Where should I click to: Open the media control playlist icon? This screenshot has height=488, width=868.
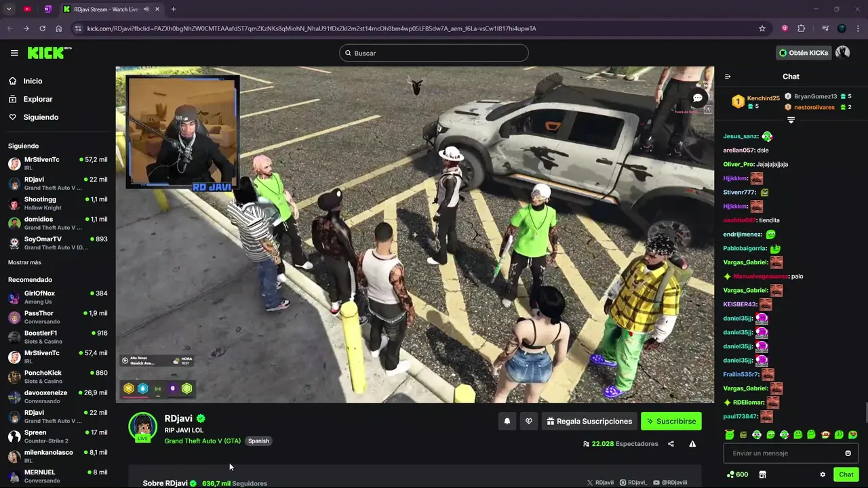825,28
